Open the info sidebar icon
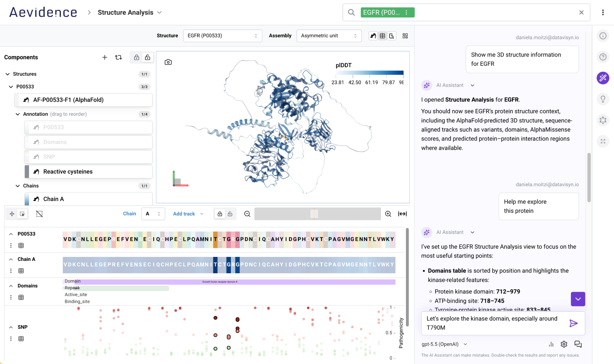614x364 pixels. click(603, 36)
